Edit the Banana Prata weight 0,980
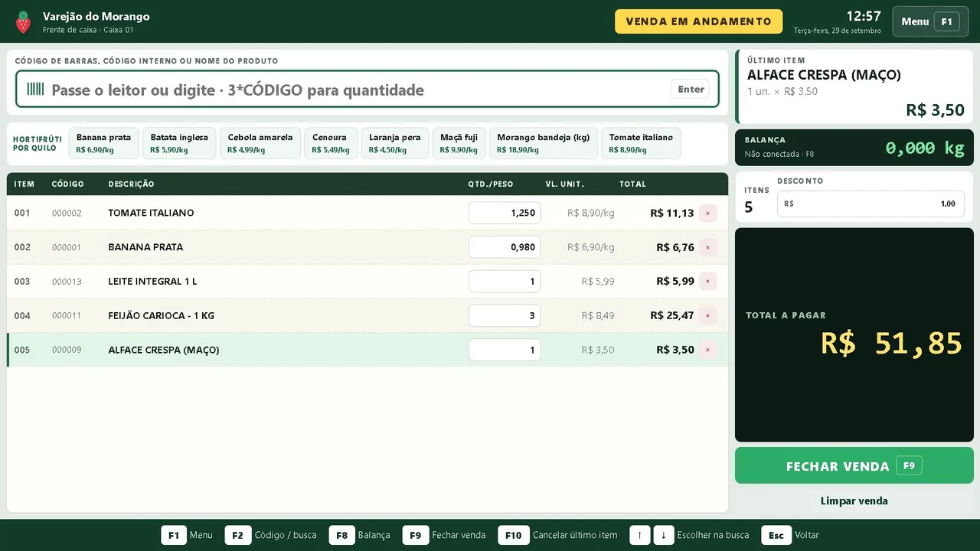Image resolution: width=980 pixels, height=551 pixels. coord(505,247)
